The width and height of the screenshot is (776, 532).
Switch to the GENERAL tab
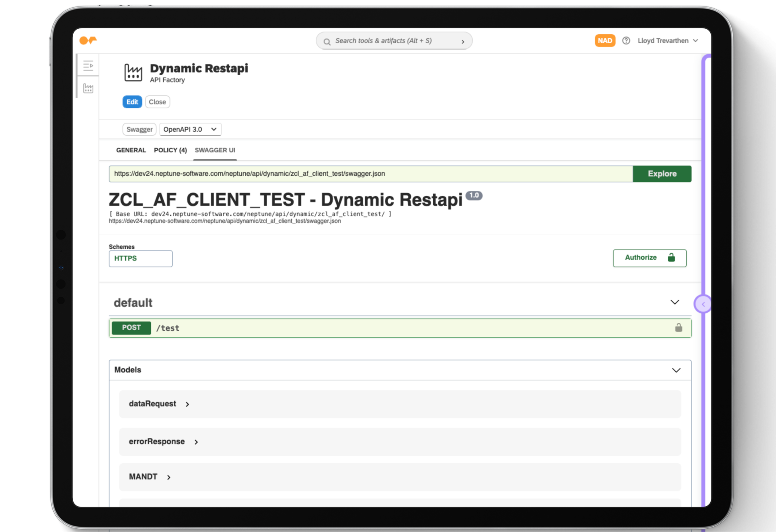pos(131,150)
